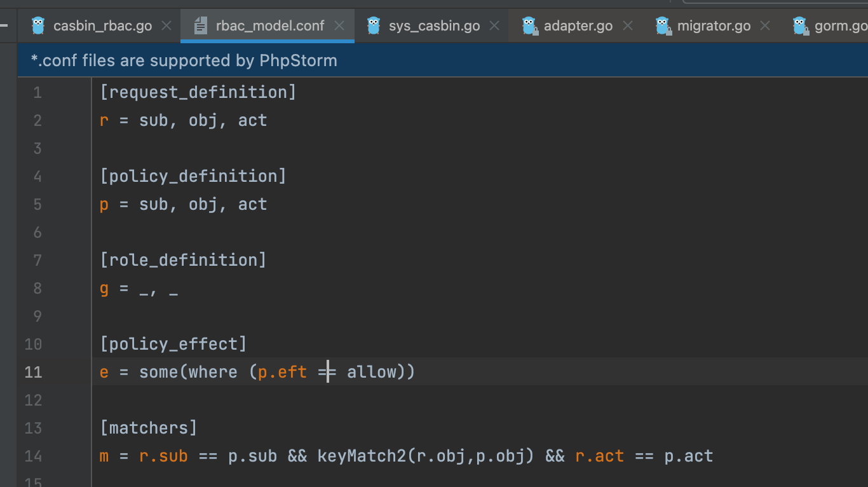Click the gorm.go gopher file icon
Viewport: 868px width, 487px height.
coord(800,26)
